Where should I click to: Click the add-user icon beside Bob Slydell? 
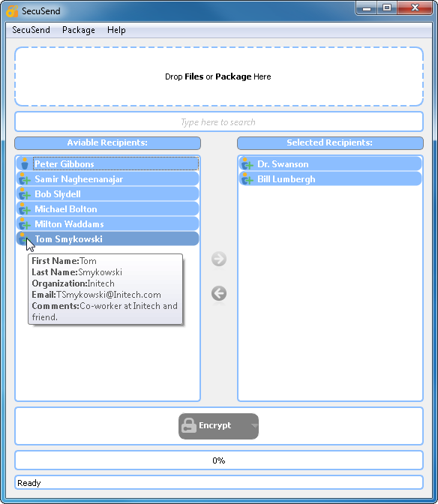tap(25, 194)
